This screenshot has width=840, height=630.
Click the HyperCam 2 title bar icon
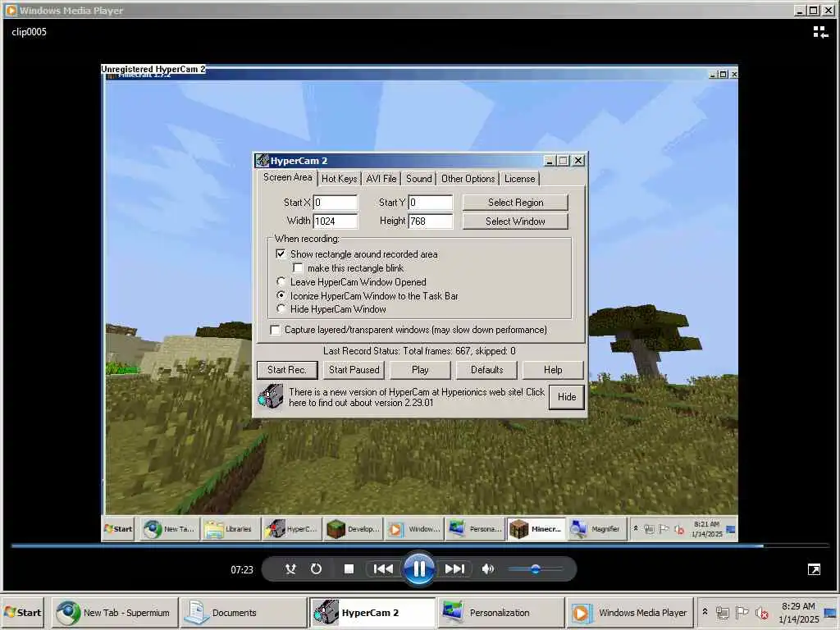tap(262, 161)
